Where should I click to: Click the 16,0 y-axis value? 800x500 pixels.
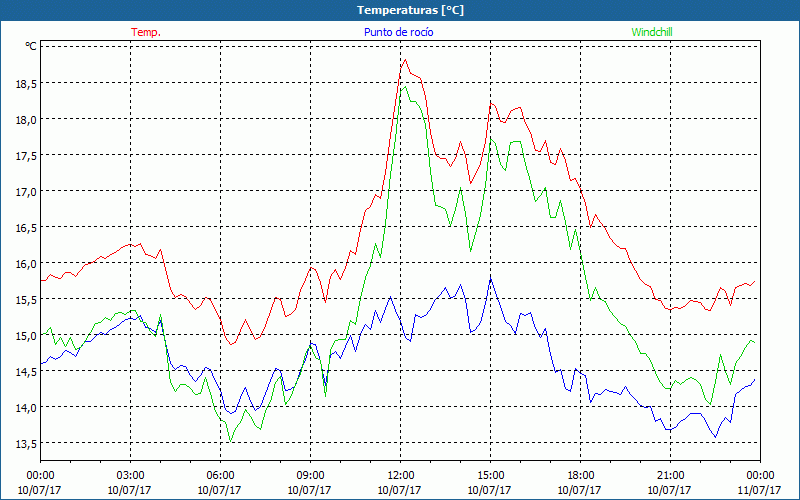coord(26,264)
